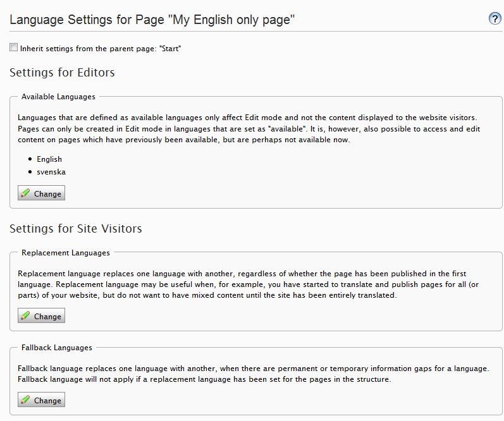Select English in the available languages list
This screenshot has height=421, width=504.
click(x=49, y=159)
